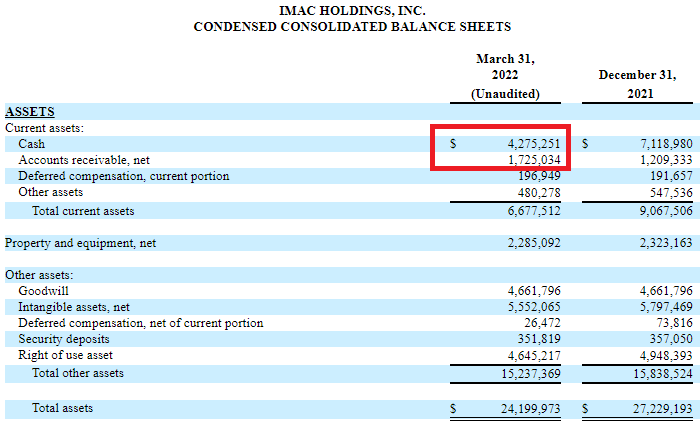Select other assets value 480,278
Screen dimensions: 700x425
point(539,193)
